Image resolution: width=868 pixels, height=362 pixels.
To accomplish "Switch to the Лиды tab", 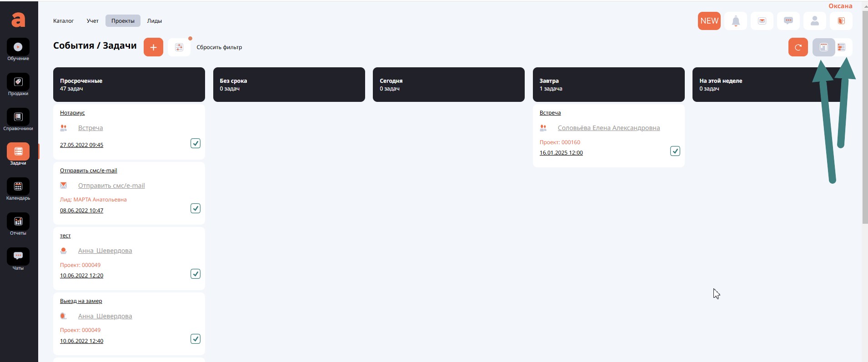I will pyautogui.click(x=154, y=21).
